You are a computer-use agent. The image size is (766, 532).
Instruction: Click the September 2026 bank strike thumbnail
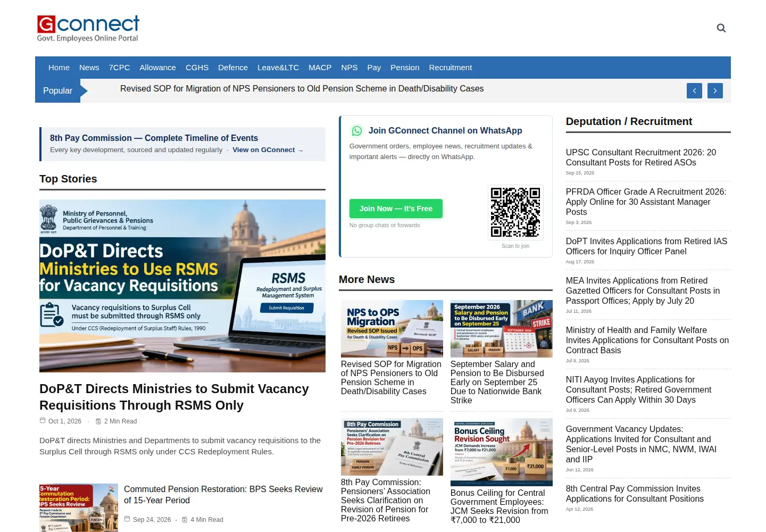tap(502, 329)
